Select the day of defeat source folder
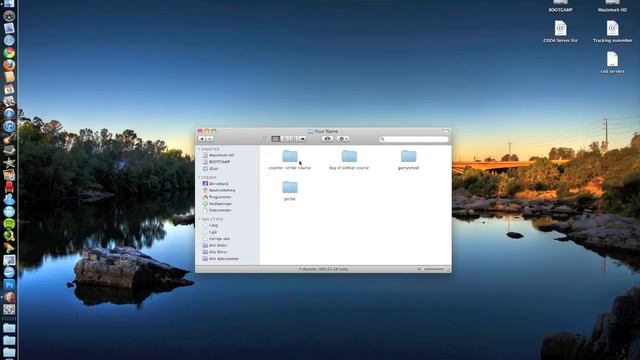This screenshot has width=640, height=360. click(349, 160)
